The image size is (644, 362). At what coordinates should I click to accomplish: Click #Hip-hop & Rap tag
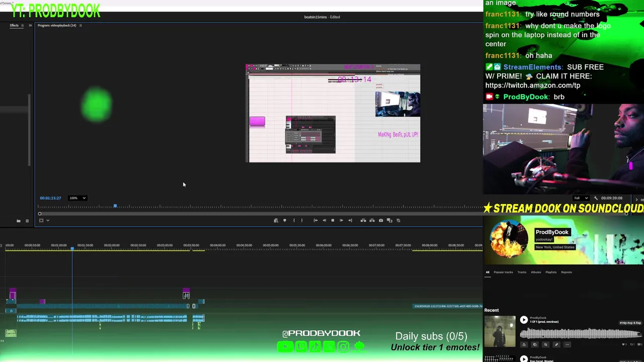[630, 323]
